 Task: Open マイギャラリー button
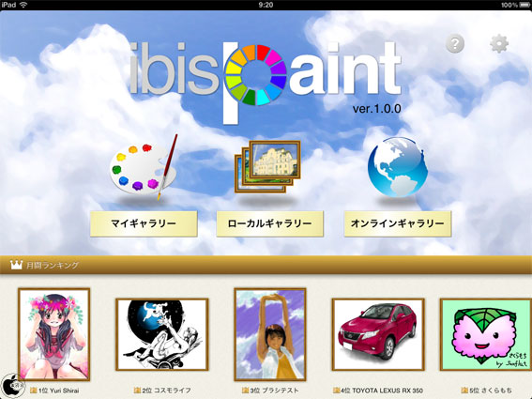(x=144, y=223)
